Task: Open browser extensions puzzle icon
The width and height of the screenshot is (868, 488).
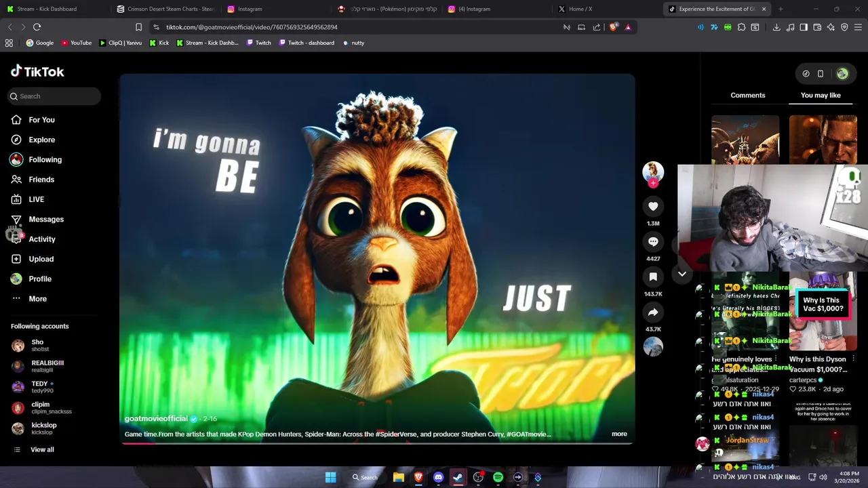Action: pyautogui.click(x=741, y=27)
